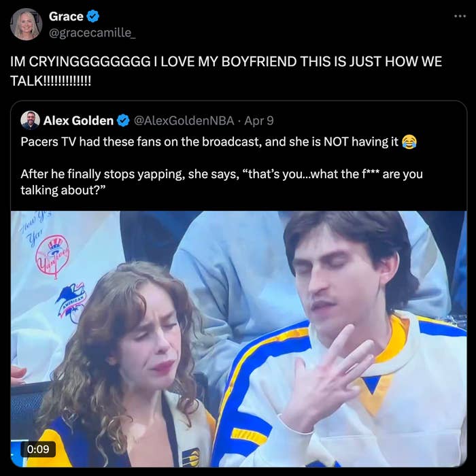Viewport: 476px width, 476px height.
Task: Click the Yankees logo in the video
Action: tap(54, 258)
